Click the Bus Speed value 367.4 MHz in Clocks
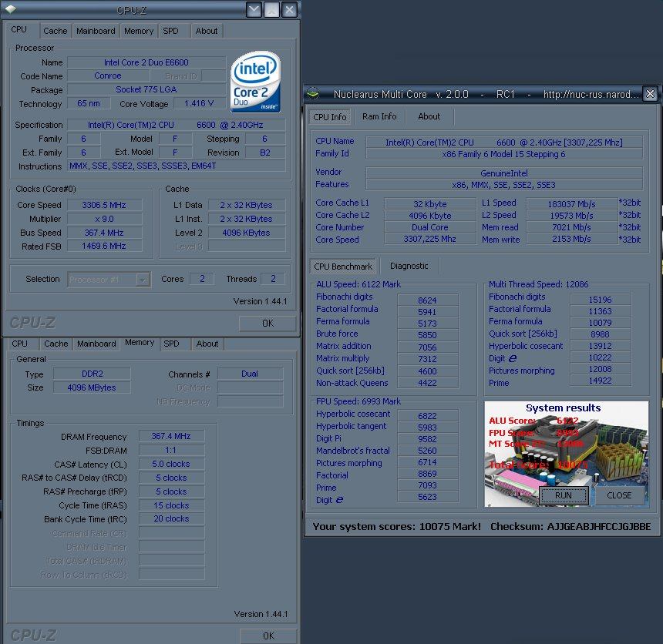This screenshot has height=644, width=663. (x=104, y=233)
